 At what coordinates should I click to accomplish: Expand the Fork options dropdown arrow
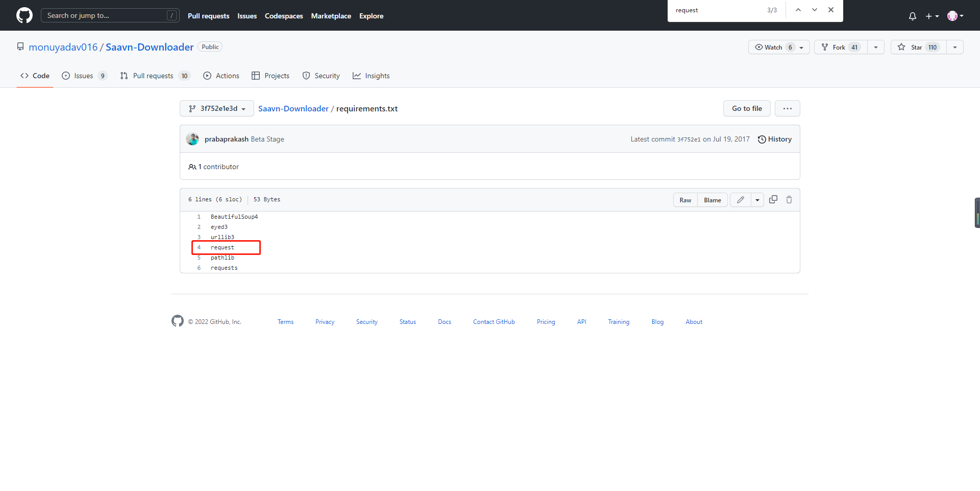coord(876,47)
